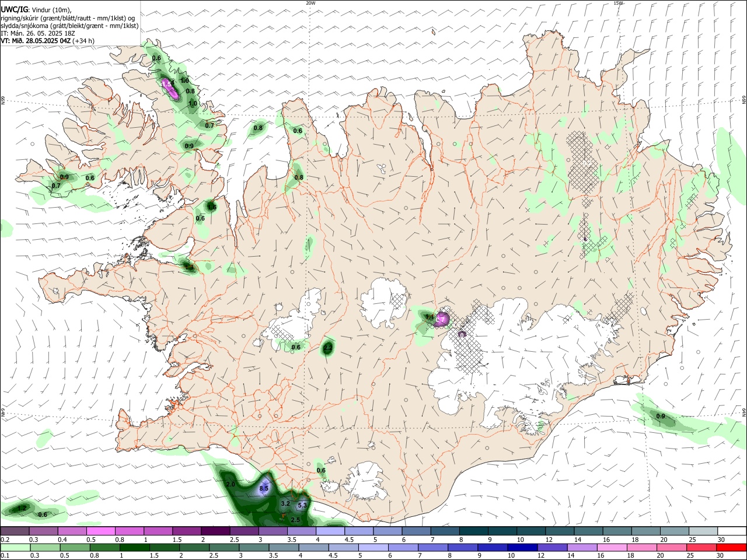Click the 'slydda/snjókoma (grátt/bleikt/grænt - mm/1klst)' line
Viewport: 747px width, 560px height.
pos(69,26)
